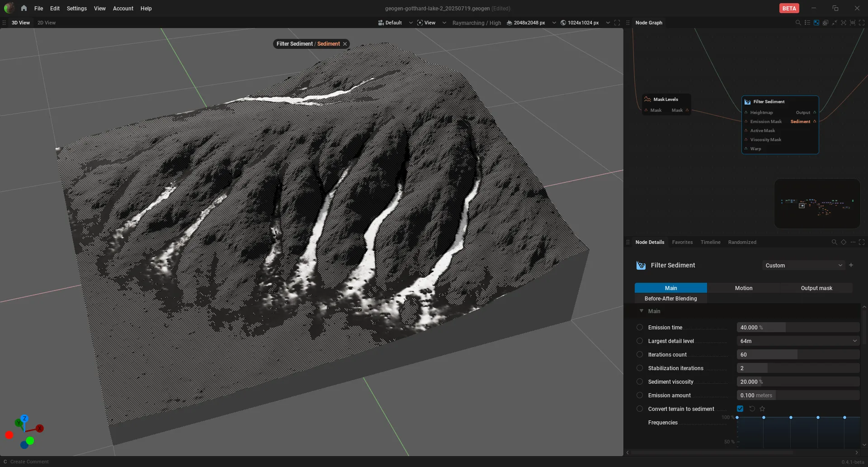The image size is (868, 467).
Task: Click the fit-to-selection icon in Node Graph toolbar
Action: (x=844, y=23)
